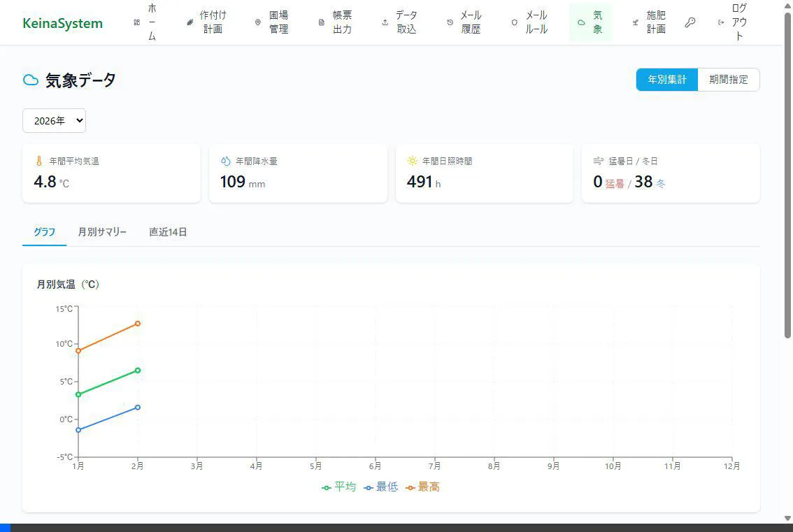Screen dimensions: 793x532
Task: Open ホーム from the navigation bar
Action: click(145, 22)
